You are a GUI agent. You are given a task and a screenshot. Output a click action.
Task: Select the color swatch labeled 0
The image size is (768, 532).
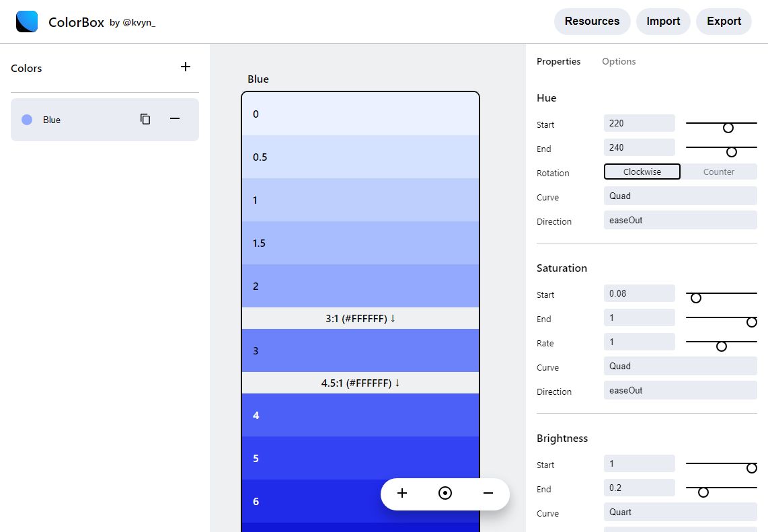point(360,114)
